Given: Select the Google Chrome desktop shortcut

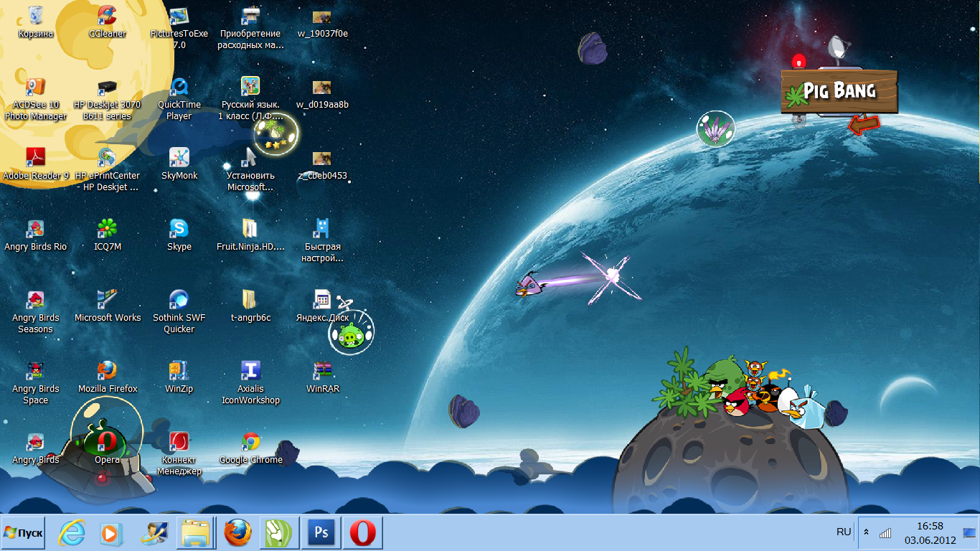Looking at the screenshot, I should point(250,443).
